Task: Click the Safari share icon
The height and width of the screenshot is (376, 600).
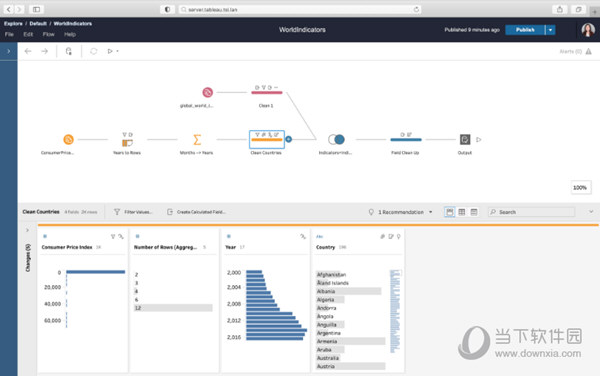Action: pyautogui.click(x=559, y=9)
